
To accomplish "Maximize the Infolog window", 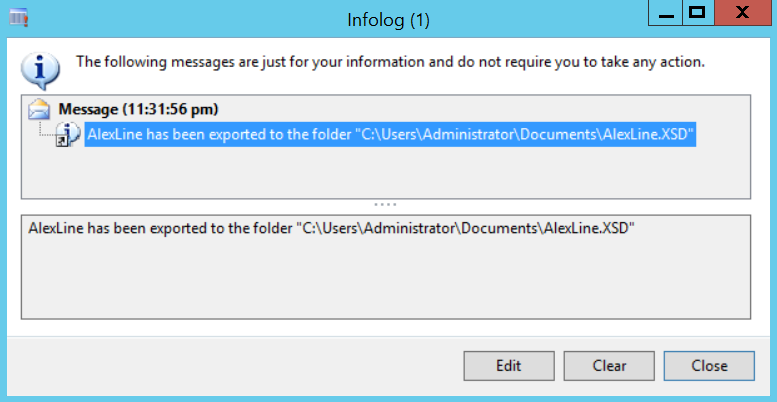I will [697, 14].
